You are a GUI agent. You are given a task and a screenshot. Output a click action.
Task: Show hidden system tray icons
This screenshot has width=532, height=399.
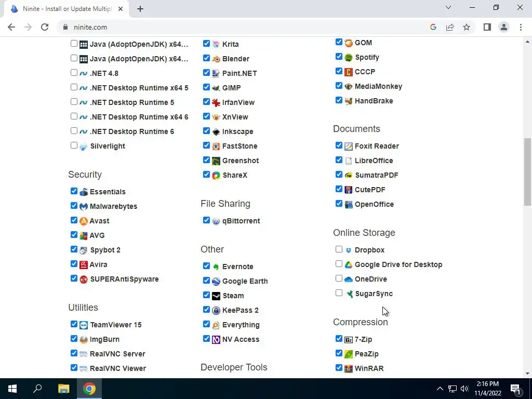click(440, 389)
